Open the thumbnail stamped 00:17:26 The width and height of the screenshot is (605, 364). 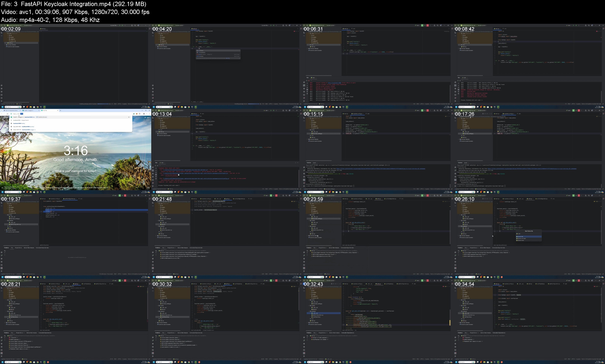[529, 151]
